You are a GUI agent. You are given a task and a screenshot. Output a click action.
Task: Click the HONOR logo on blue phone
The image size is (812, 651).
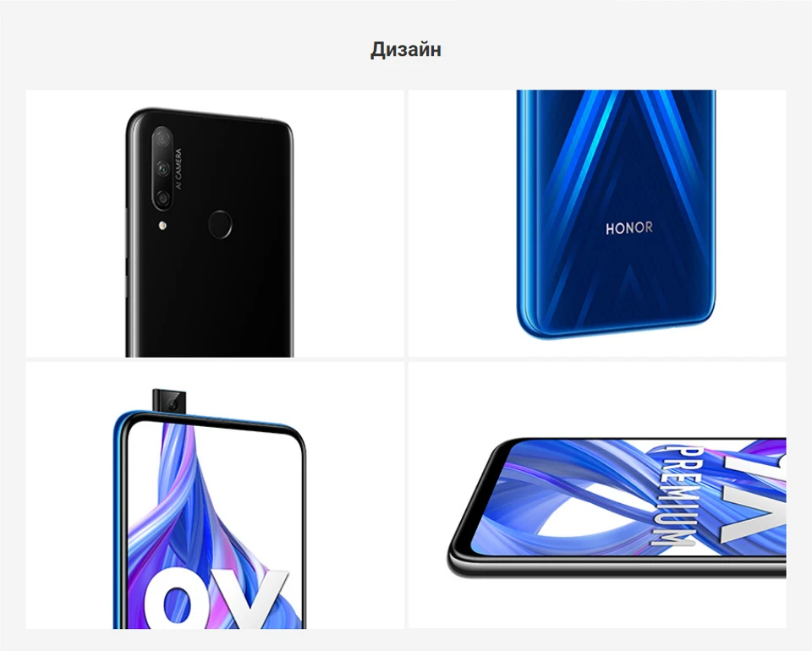(x=629, y=227)
